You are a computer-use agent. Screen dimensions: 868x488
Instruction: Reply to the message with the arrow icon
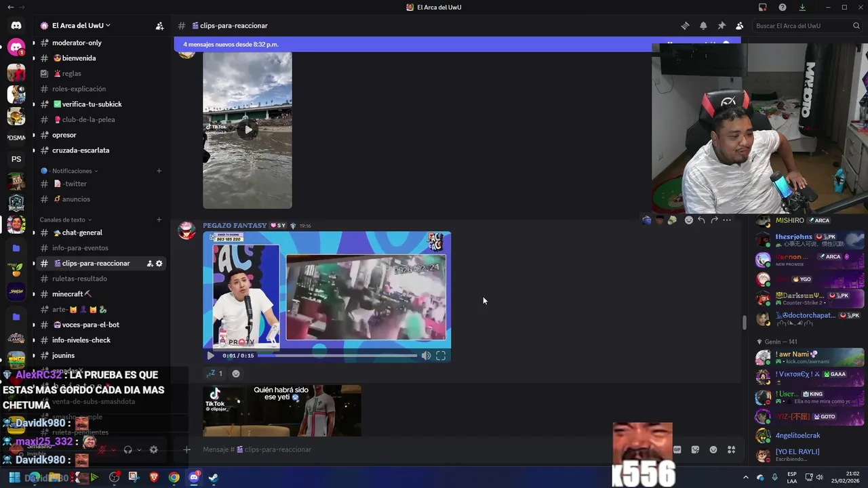pos(701,220)
